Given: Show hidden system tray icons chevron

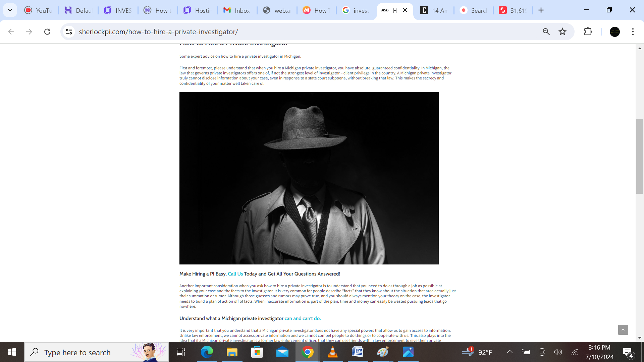Looking at the screenshot, I should pyautogui.click(x=509, y=352).
